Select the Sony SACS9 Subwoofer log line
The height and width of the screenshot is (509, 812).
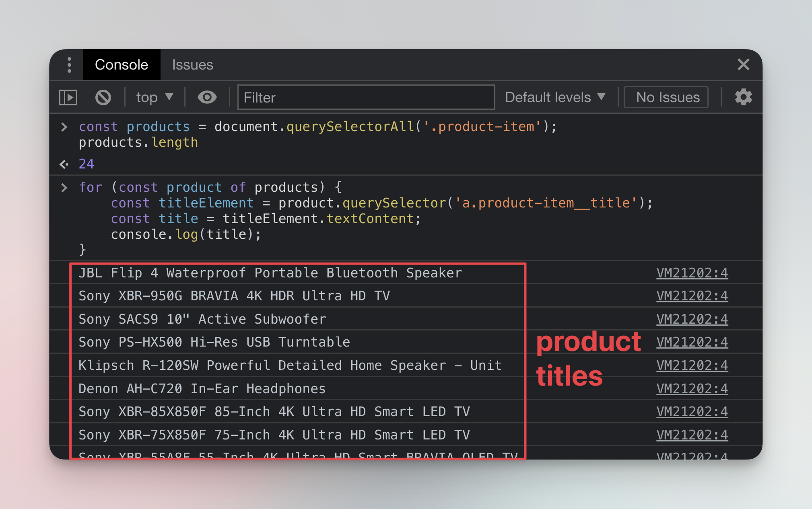(202, 319)
